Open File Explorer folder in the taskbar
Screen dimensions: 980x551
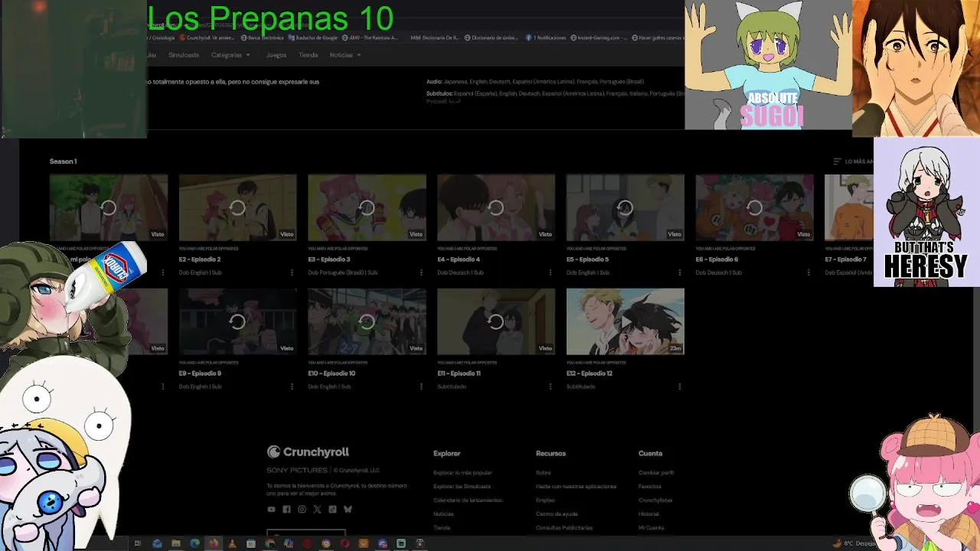click(x=175, y=543)
